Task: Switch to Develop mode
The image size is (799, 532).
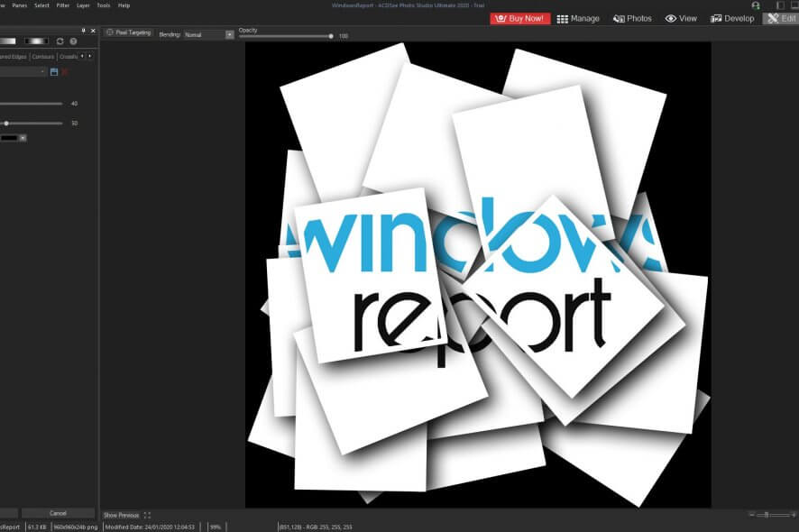Action: (x=732, y=18)
